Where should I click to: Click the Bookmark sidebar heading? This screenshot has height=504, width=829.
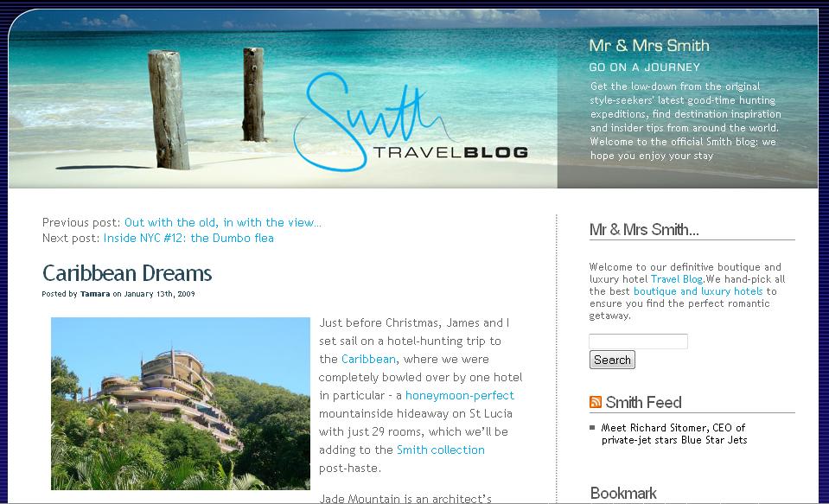[x=623, y=493]
